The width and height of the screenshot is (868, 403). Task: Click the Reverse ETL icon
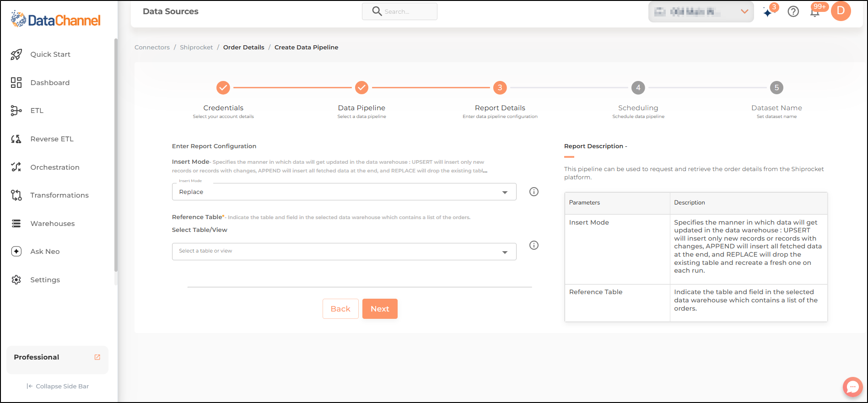point(16,139)
